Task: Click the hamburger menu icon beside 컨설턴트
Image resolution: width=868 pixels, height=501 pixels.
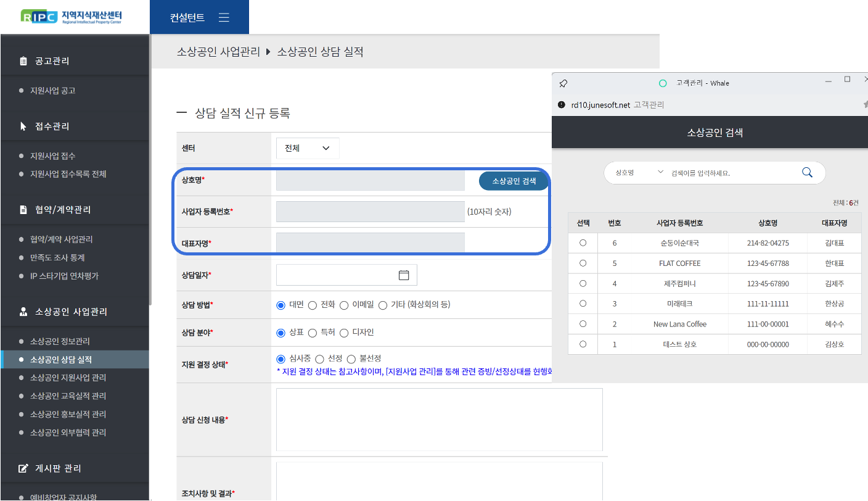Action: (x=224, y=17)
